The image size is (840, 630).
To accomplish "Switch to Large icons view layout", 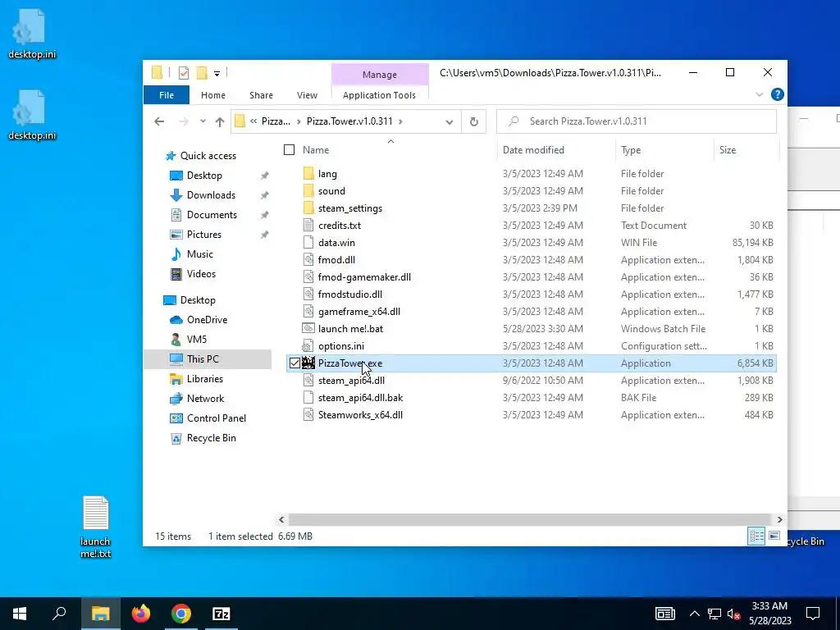I will click(774, 536).
